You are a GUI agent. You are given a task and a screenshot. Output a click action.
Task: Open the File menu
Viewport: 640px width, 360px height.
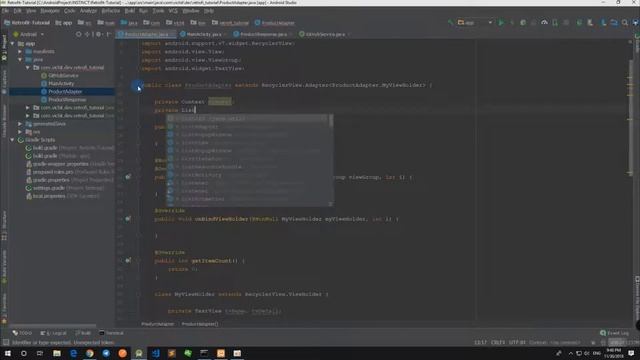(5, 11)
